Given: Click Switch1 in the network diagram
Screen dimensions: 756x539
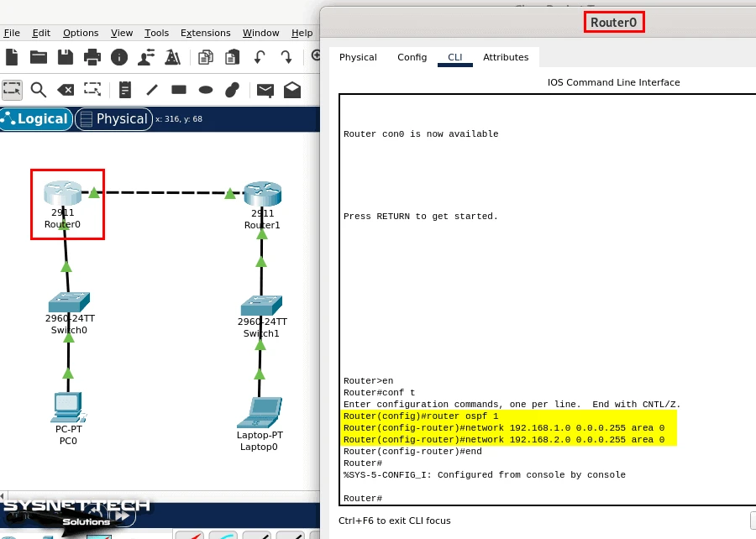Looking at the screenshot, I should click(x=260, y=303).
